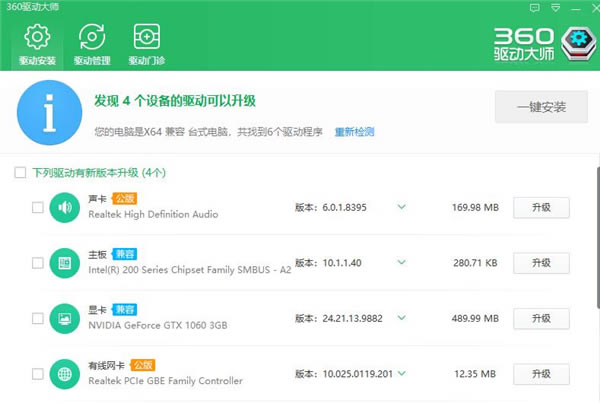Minimize the 360驱动大师 window
Viewport: 600px width, 403px height.
point(576,8)
